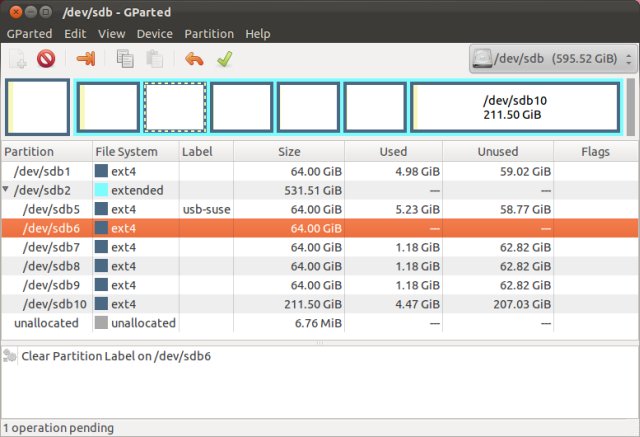
Task: Open the Device menu
Action: [x=154, y=33]
